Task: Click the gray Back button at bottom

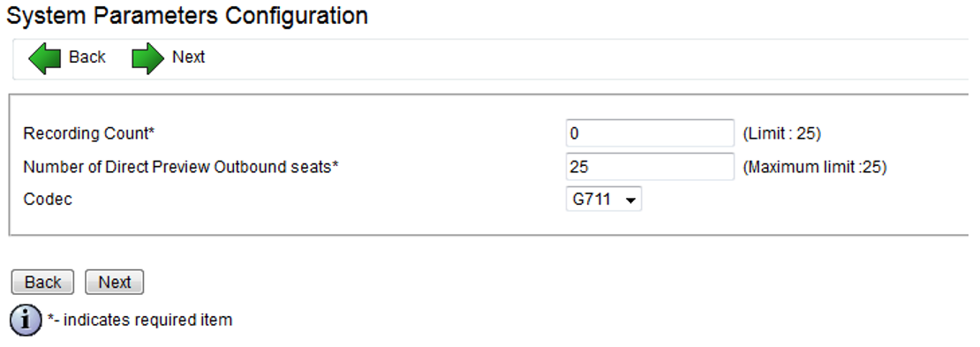Action: pos(42,283)
